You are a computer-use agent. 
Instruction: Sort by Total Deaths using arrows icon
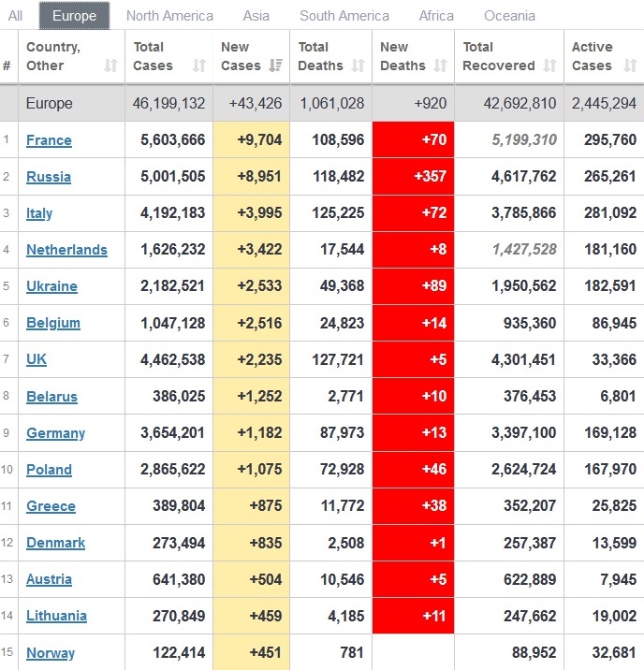click(x=358, y=66)
